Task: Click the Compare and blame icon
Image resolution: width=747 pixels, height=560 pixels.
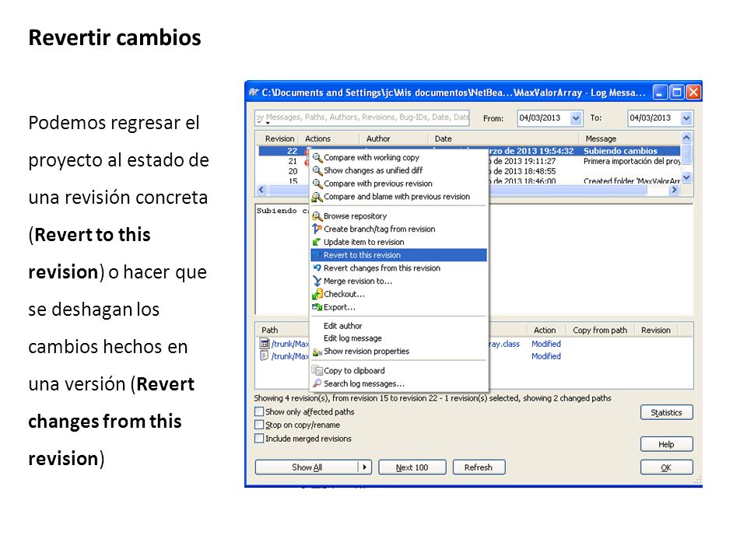Action: (317, 197)
